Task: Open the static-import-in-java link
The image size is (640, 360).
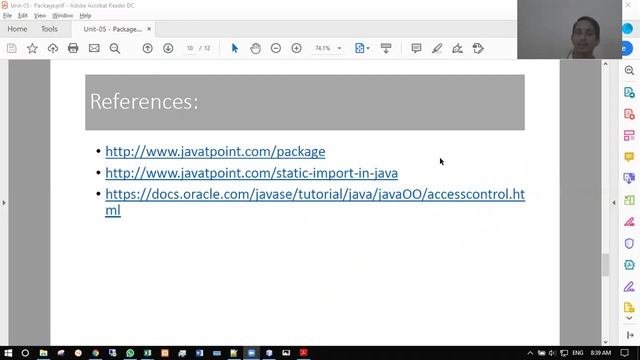Action: [x=251, y=173]
